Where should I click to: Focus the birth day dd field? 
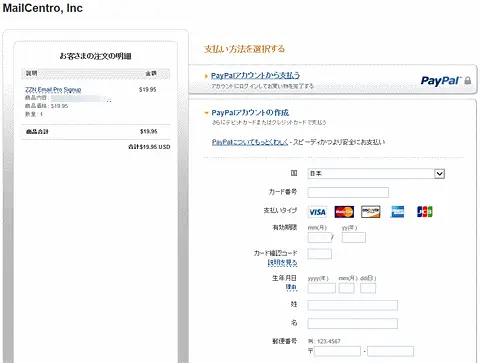pos(368,288)
